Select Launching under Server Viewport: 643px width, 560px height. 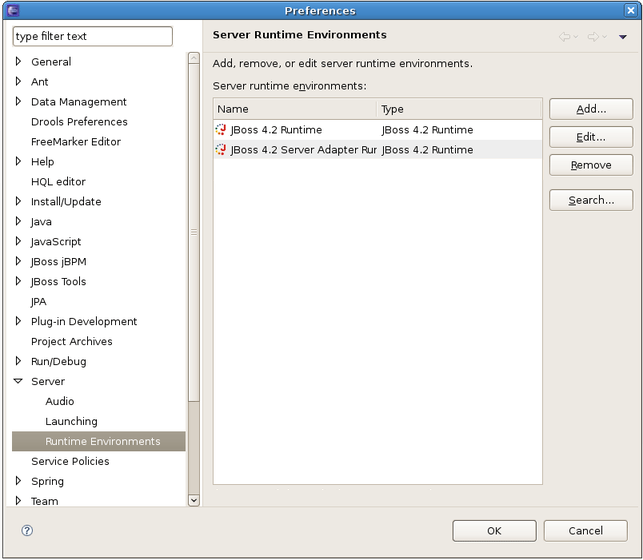71,422
